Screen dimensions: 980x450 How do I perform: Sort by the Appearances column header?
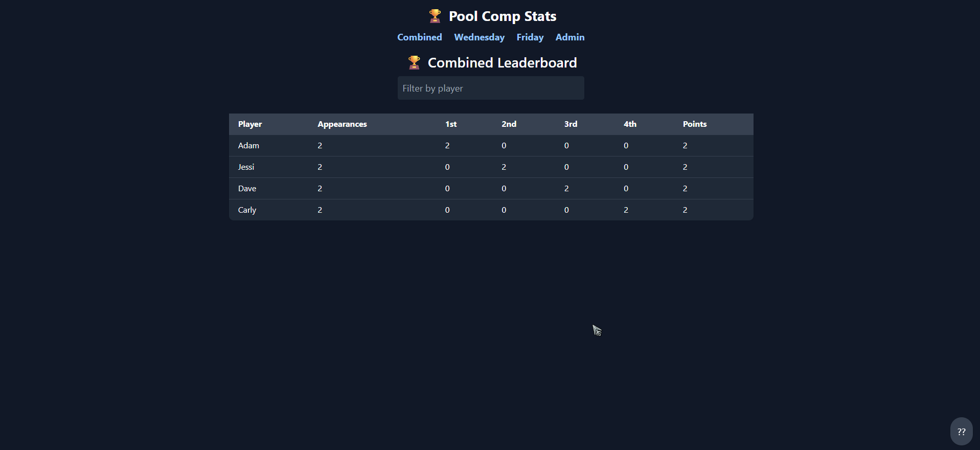342,124
